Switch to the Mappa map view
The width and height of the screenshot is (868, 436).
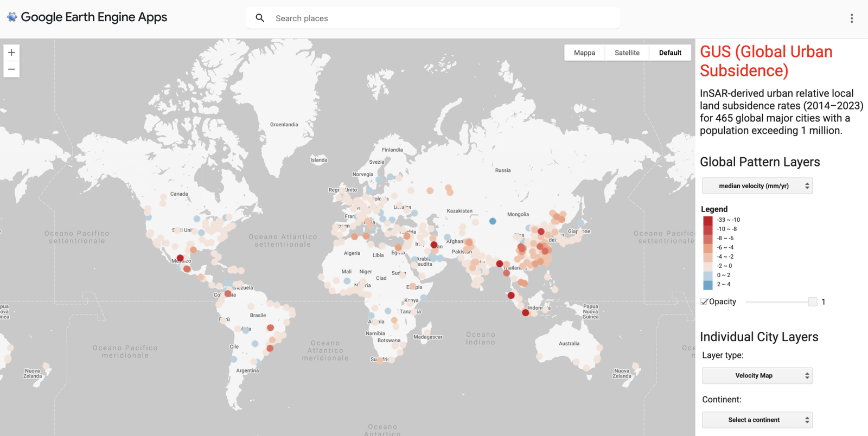[x=584, y=53]
